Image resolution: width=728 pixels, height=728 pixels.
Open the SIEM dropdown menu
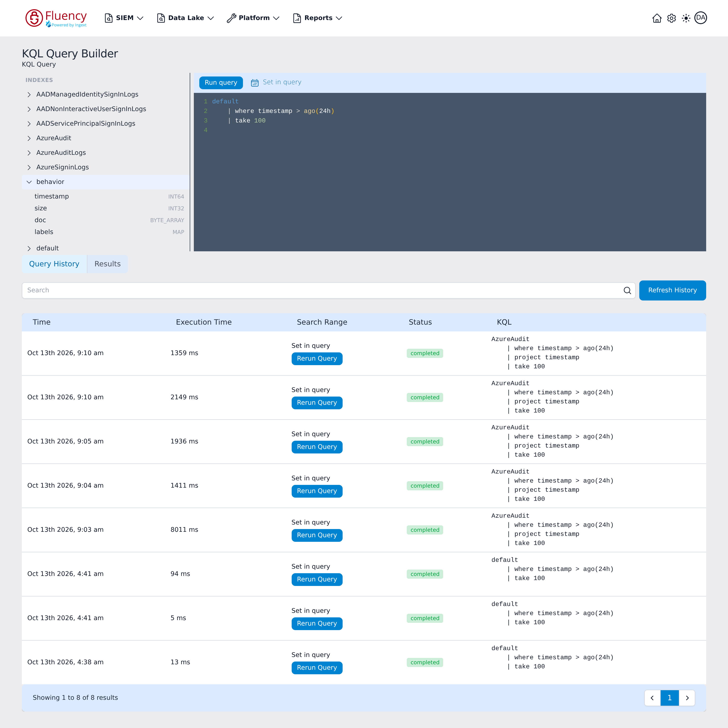tap(124, 18)
